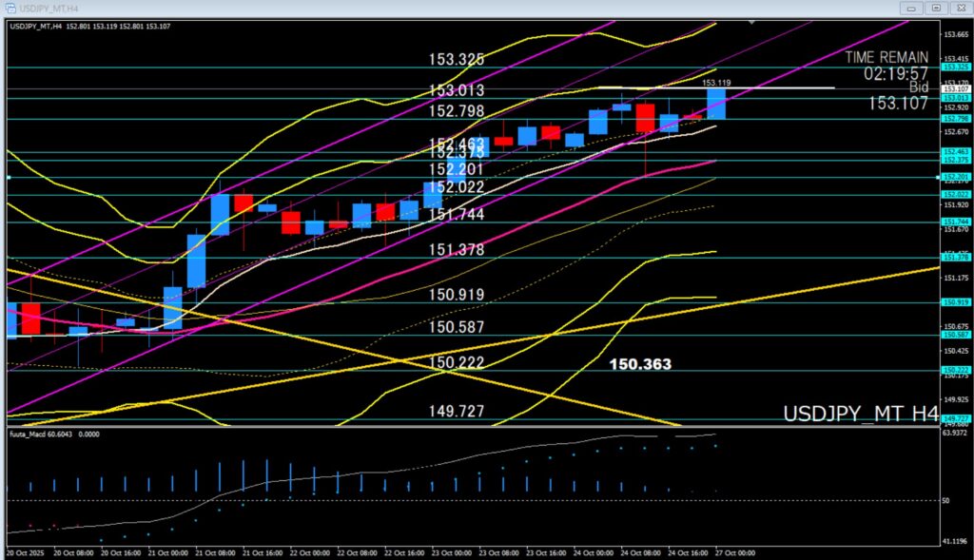The height and width of the screenshot is (560, 974).
Task: Restore the USDJPY chart window
Action: (x=936, y=8)
